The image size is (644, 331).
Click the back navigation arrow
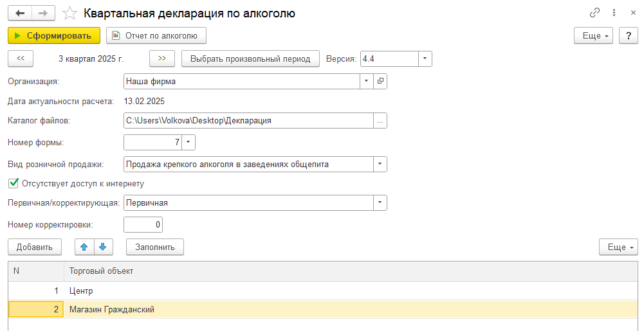pos(20,13)
